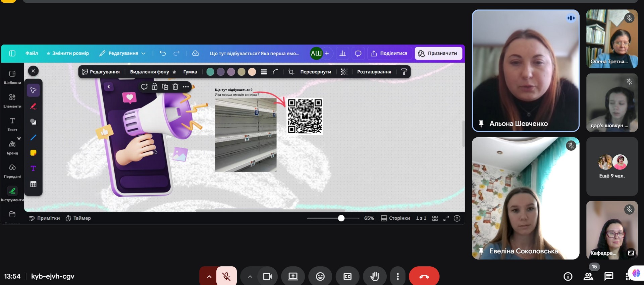The width and height of the screenshot is (644, 285).
Task: Toggle closed captions button
Action: 347,276
